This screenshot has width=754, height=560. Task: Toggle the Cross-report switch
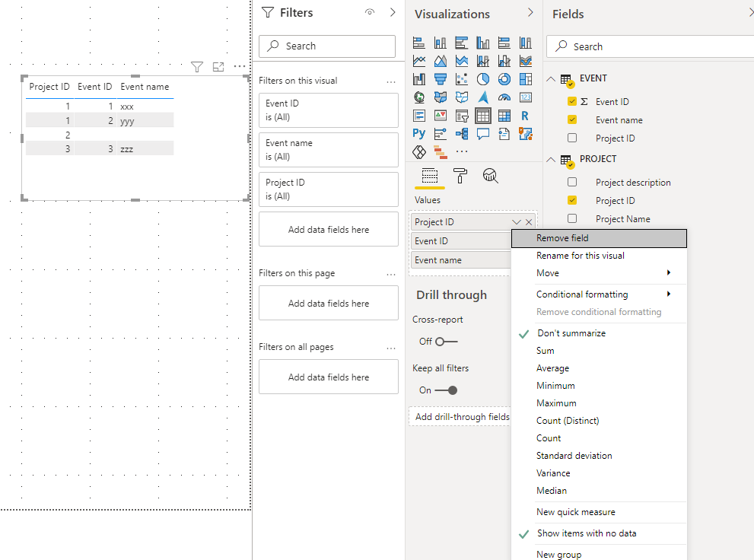click(447, 342)
